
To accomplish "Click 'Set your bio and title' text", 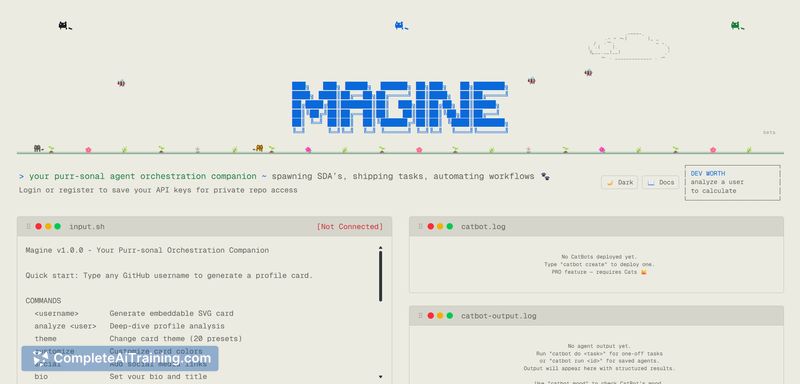I will pos(158,376).
